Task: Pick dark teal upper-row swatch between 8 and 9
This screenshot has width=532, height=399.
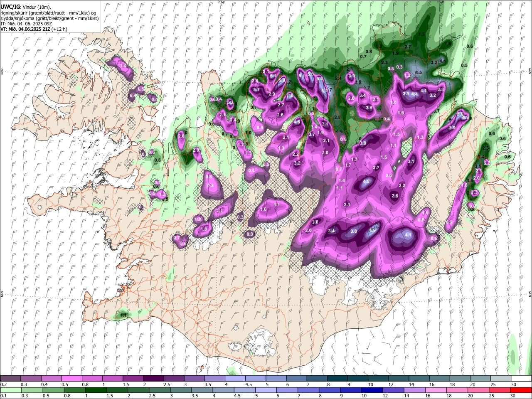Action: tap(337, 379)
